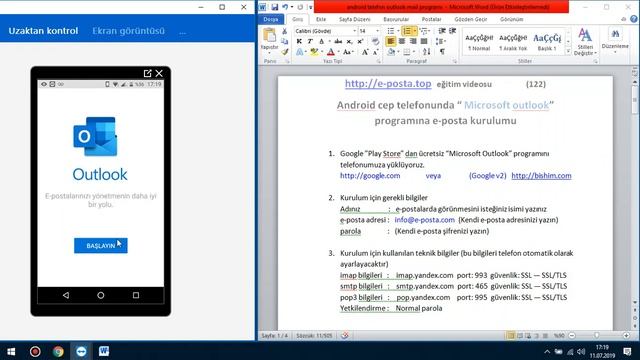Screen dimensions: 640x360
Task: Copy the selection in Word ribbon
Action: pyautogui.click(x=284, y=41)
